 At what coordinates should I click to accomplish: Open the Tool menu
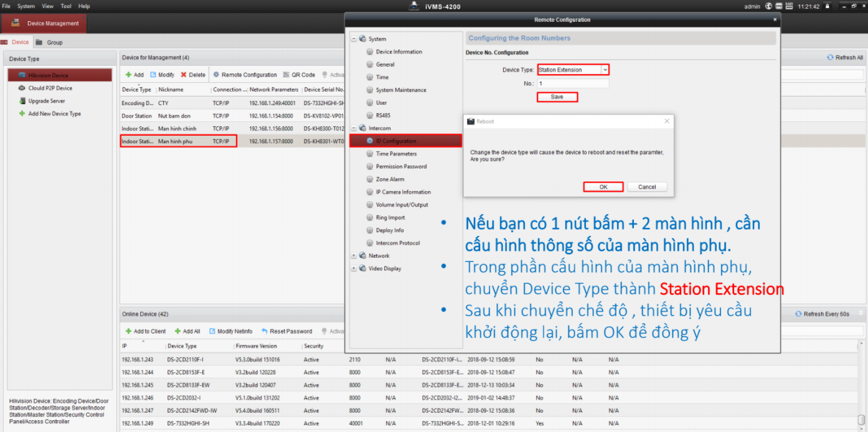[66, 6]
